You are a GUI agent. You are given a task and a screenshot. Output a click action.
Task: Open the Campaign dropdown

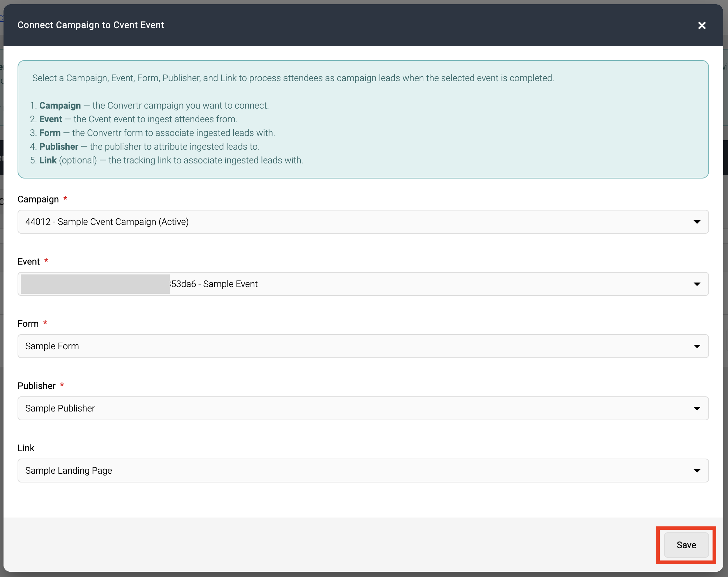coord(363,222)
